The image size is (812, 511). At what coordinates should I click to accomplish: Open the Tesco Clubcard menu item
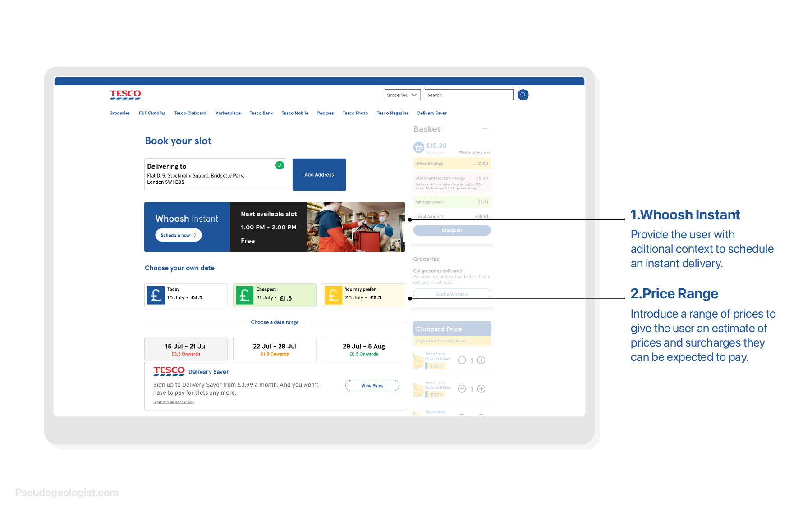190,113
